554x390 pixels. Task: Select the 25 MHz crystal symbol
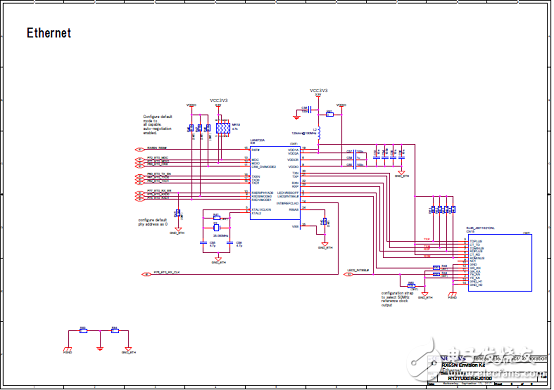pyautogui.click(x=217, y=228)
